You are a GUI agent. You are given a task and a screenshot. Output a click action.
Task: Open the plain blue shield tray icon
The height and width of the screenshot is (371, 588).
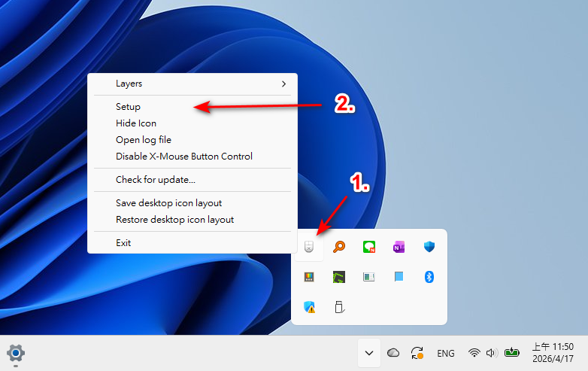tap(429, 247)
